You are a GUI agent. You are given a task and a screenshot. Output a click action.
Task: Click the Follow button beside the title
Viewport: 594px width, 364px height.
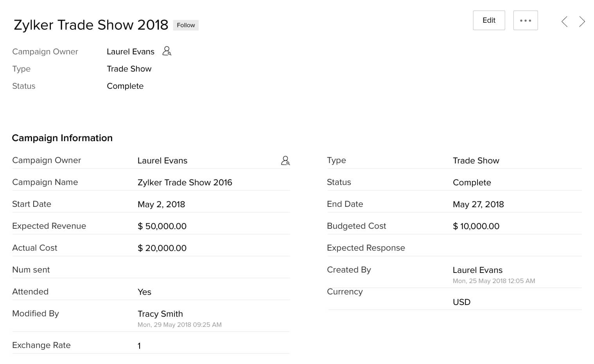(x=186, y=25)
